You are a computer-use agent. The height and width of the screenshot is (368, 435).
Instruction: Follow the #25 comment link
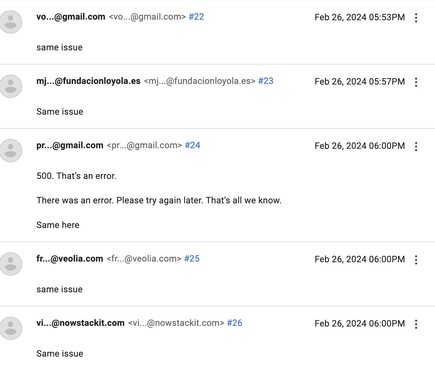point(192,259)
